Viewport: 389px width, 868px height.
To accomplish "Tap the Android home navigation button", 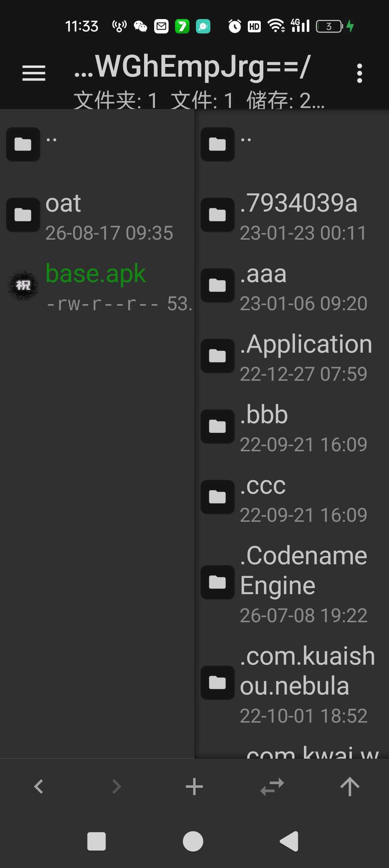I will 193,841.
